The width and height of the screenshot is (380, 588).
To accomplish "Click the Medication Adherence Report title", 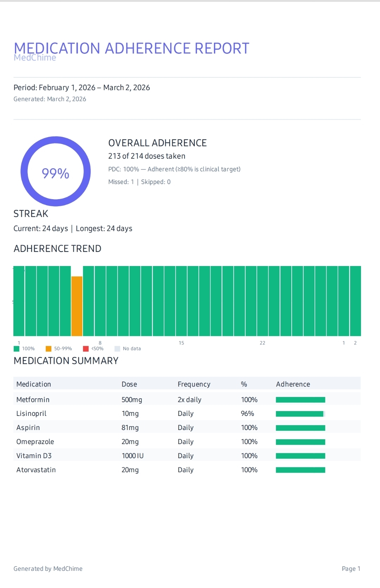I will pyautogui.click(x=131, y=48).
